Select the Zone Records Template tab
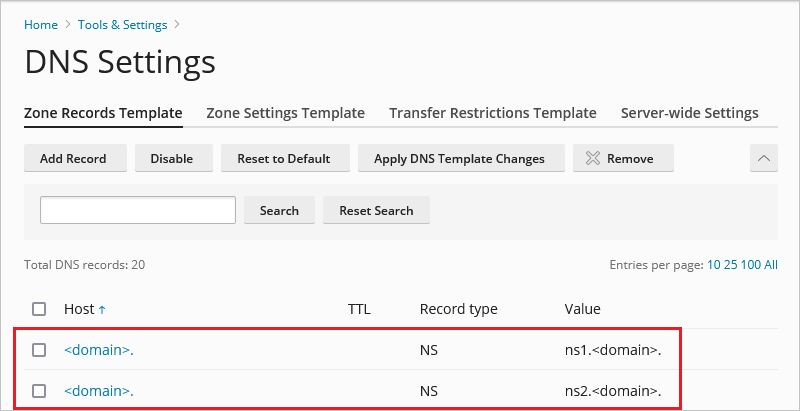This screenshot has height=411, width=800. click(103, 113)
